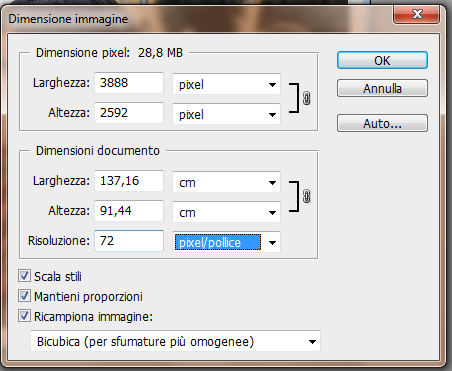
Task: Click the pixel dimensions chain link icon
Action: [x=306, y=98]
